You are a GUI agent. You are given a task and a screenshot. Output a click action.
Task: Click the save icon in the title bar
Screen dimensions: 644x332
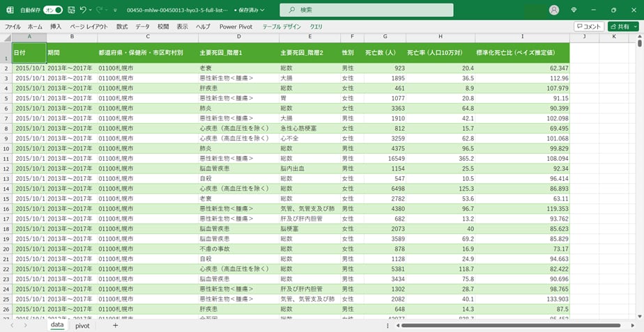(x=70, y=10)
